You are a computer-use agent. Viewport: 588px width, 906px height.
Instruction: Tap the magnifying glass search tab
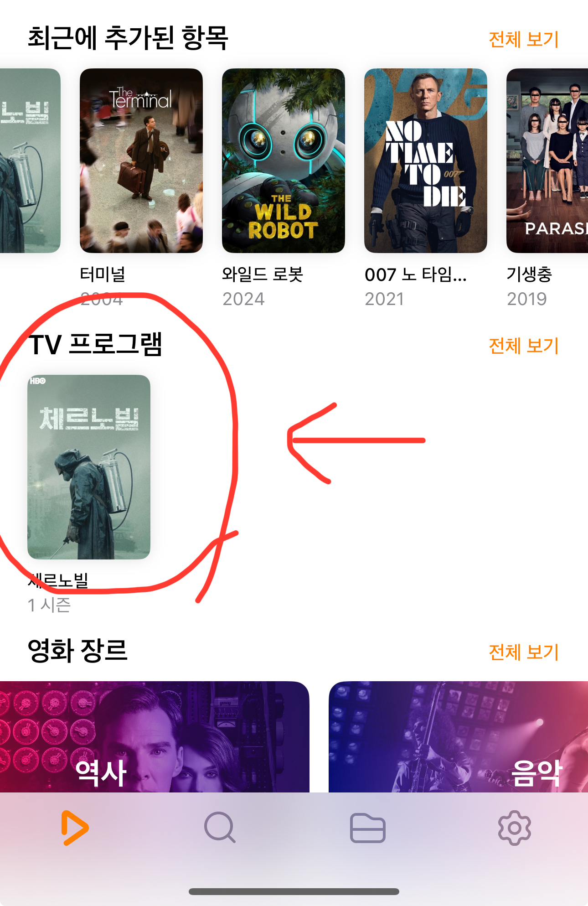220,828
